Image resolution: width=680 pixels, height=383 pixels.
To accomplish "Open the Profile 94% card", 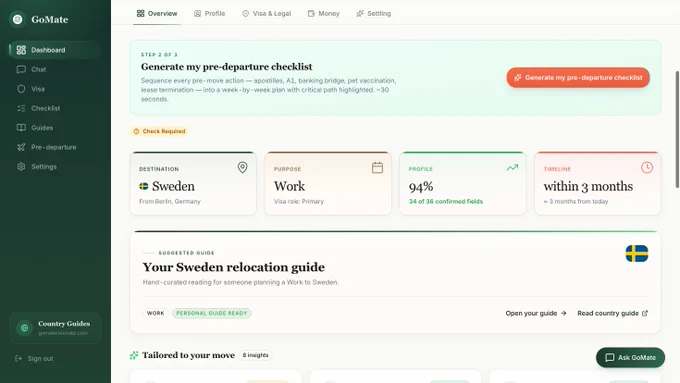I will [x=463, y=183].
